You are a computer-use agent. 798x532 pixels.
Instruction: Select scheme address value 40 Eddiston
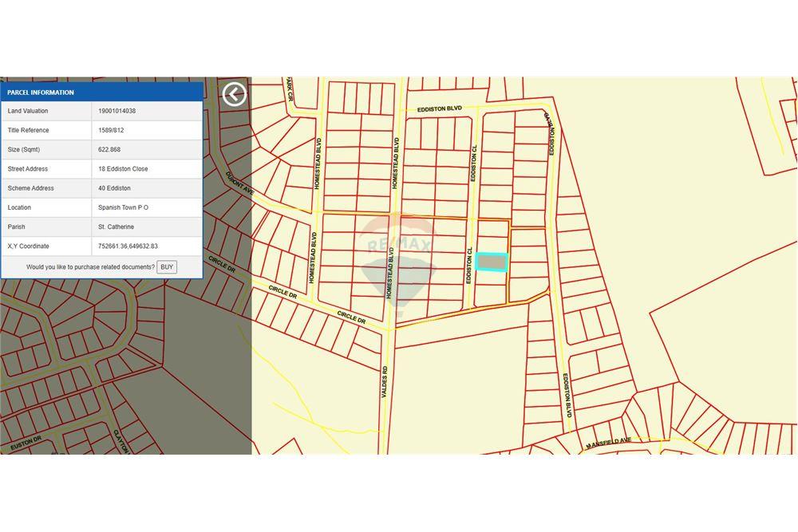click(114, 188)
